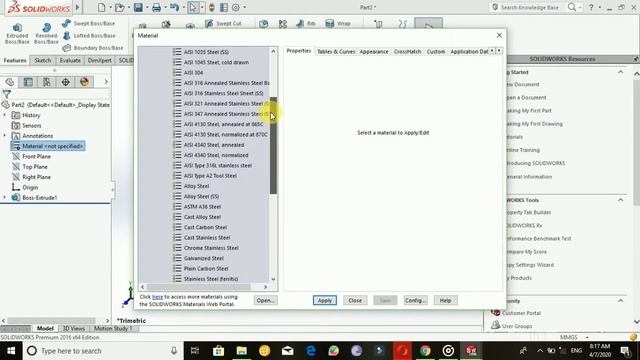Click the Open document icon
This screenshot has height=360, width=640.
coord(119,7)
